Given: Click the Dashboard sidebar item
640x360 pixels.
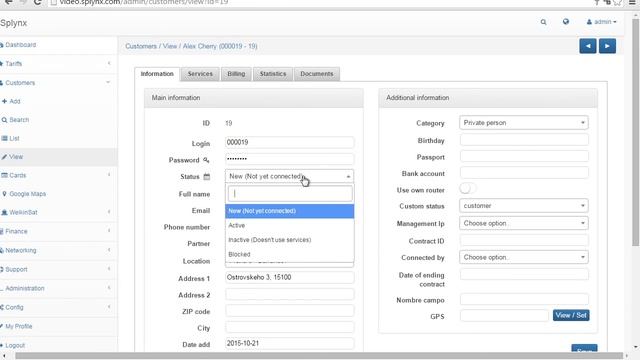Looking at the screenshot, I should [58, 45].
